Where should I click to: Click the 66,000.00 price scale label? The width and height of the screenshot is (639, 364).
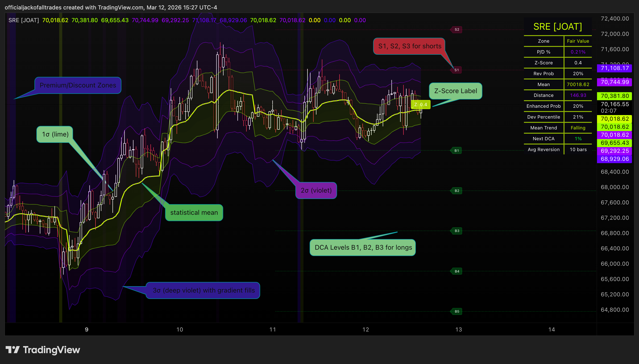tap(615, 264)
